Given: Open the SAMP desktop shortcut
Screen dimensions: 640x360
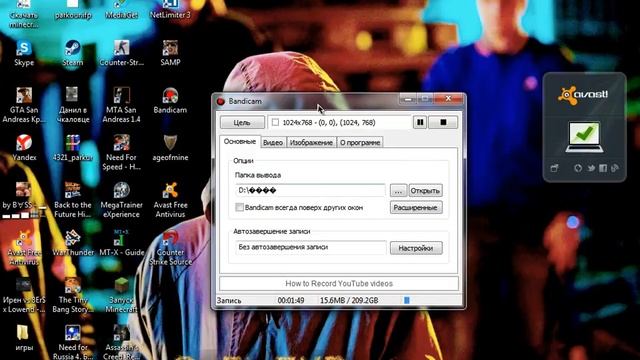Looking at the screenshot, I should 170,49.
